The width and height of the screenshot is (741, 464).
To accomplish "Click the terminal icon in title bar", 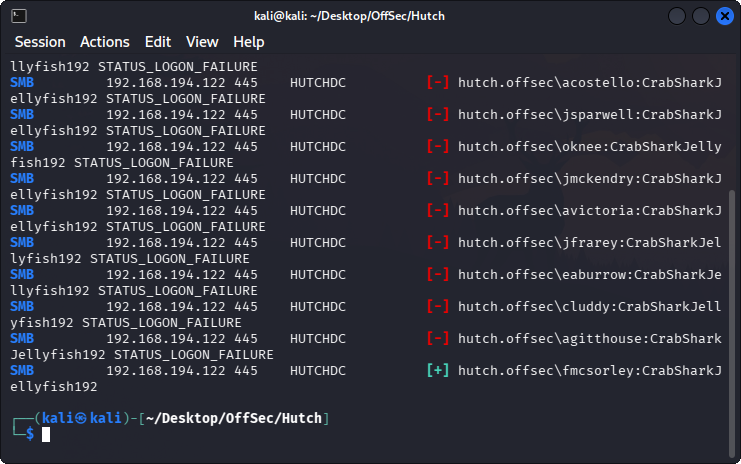I will click(19, 16).
